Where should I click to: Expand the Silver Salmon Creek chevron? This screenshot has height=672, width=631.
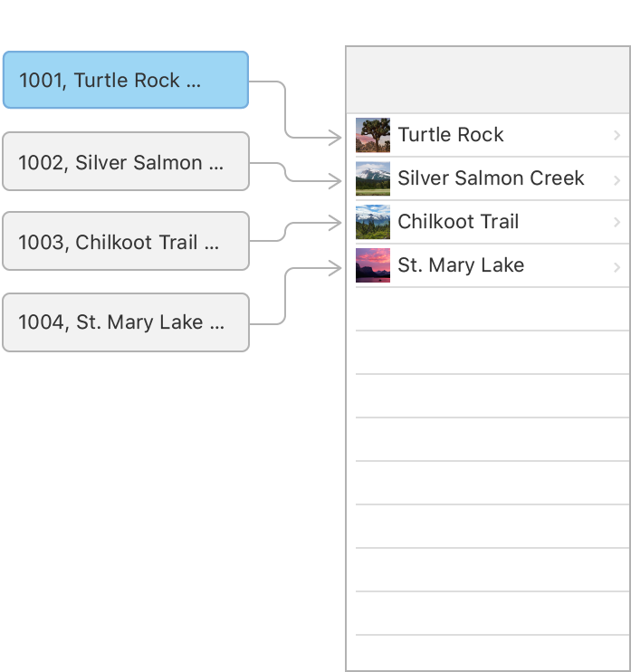tap(617, 180)
